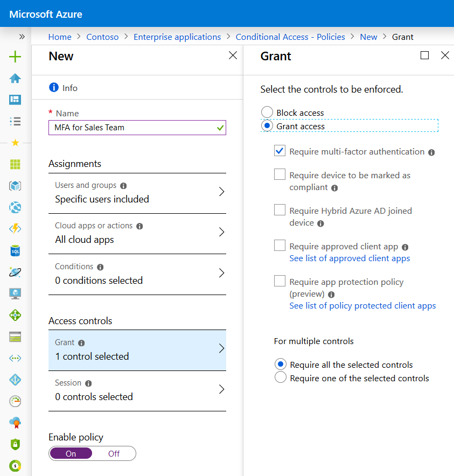Open See list of policy protected client apps
This screenshot has width=454, height=476.
tap(362, 306)
